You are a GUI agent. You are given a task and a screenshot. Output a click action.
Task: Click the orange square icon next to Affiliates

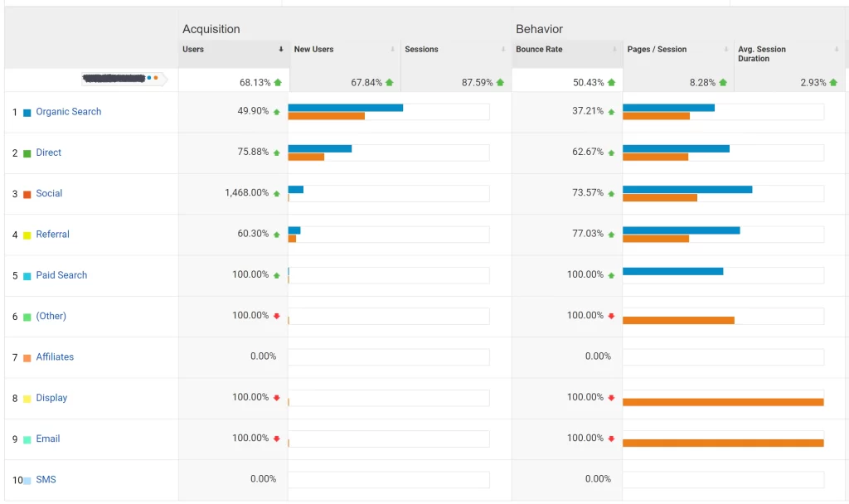[x=27, y=356]
